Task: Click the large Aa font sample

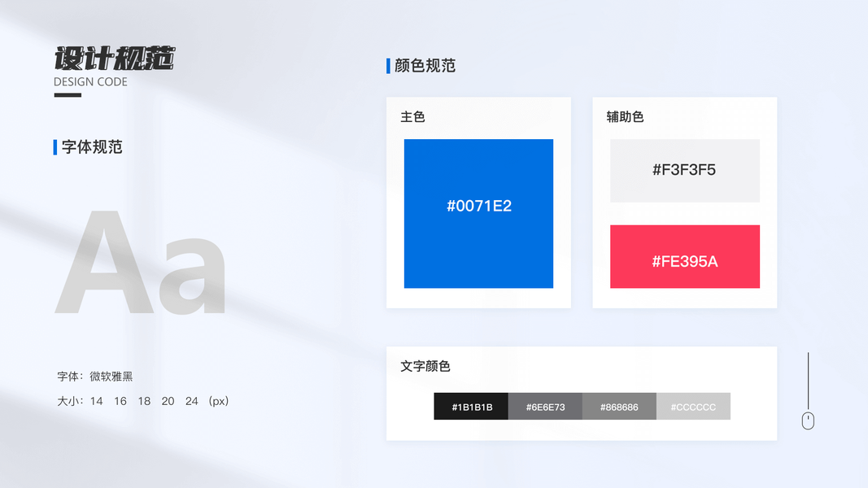Action: click(x=141, y=262)
